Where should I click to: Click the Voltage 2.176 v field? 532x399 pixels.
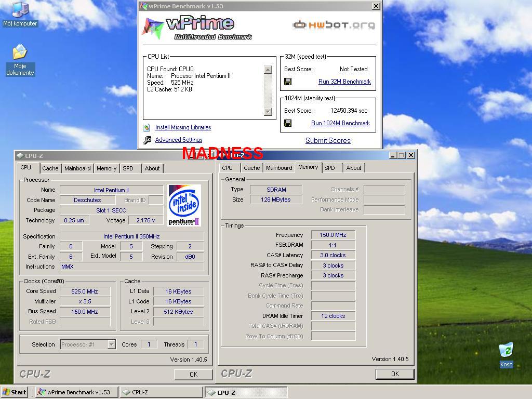[145, 220]
